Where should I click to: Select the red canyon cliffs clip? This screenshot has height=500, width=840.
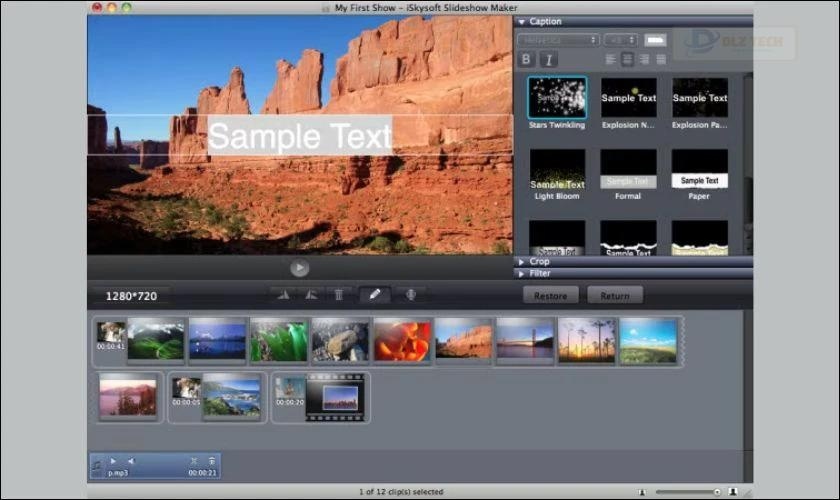pyautogui.click(x=464, y=340)
